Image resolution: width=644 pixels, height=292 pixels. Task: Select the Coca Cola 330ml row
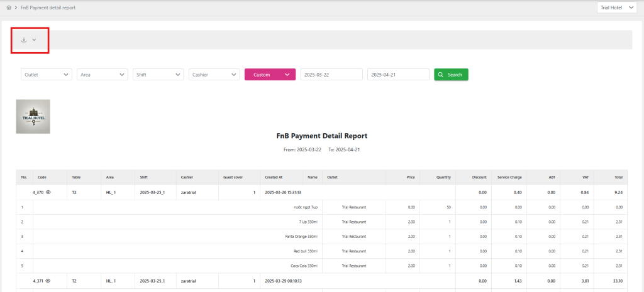point(303,266)
